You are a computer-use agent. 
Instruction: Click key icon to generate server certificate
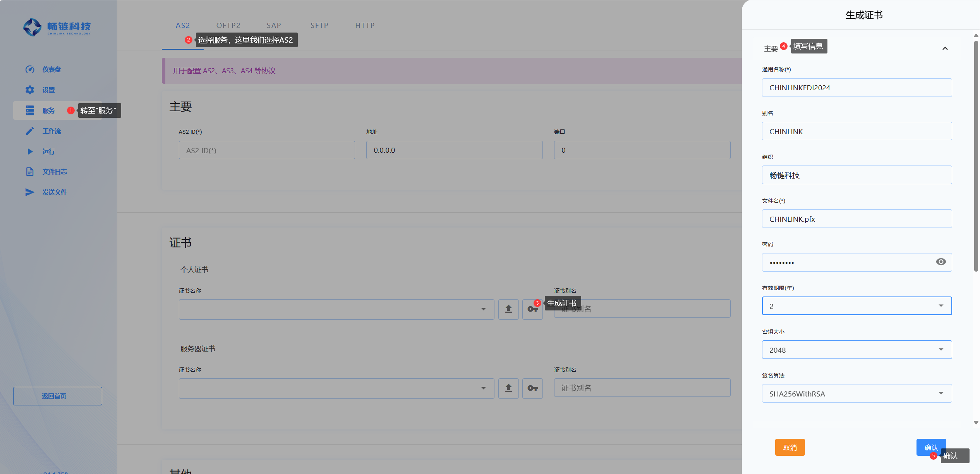[x=532, y=388]
